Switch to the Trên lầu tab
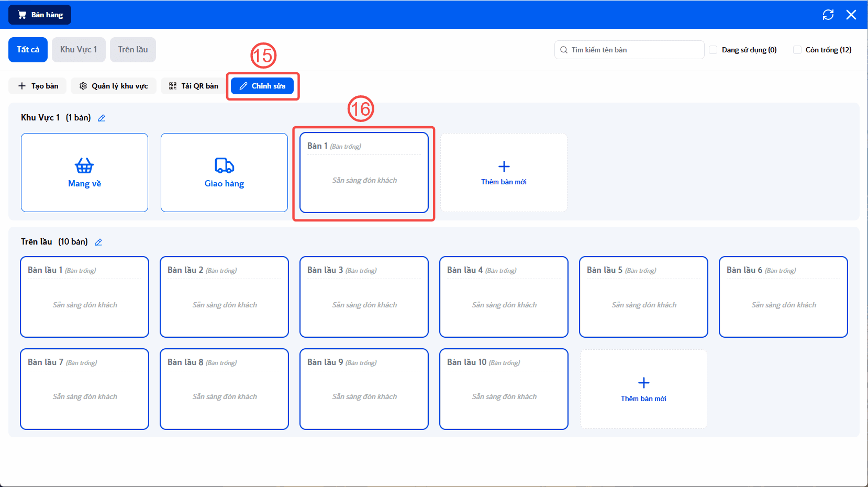 coord(133,50)
